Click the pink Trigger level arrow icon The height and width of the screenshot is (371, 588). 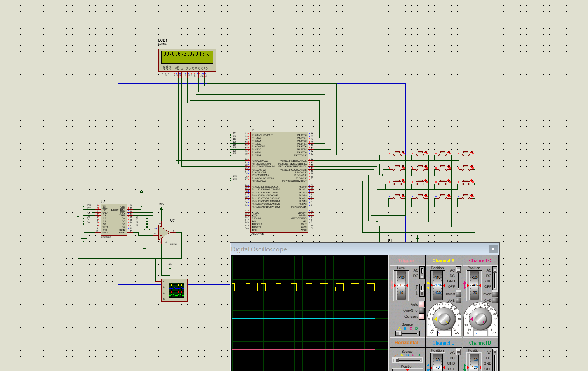393,285
